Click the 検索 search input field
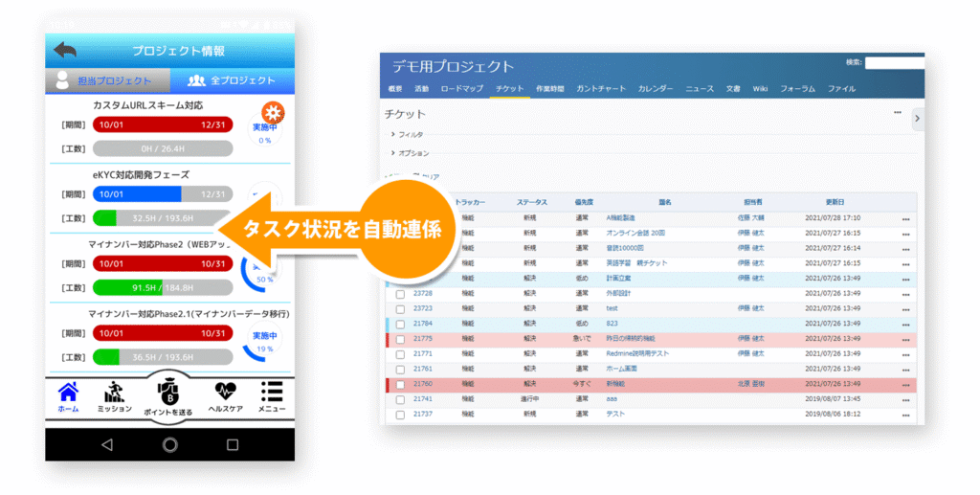Screen dimensions: 980x495 click(894, 63)
